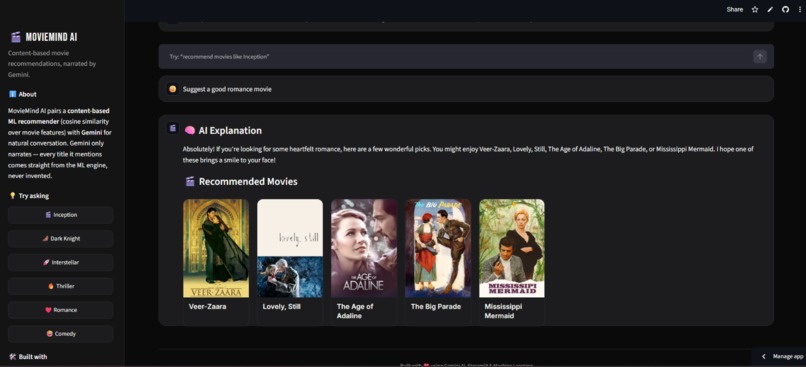Click the user avatar beside romance message

coord(173,89)
